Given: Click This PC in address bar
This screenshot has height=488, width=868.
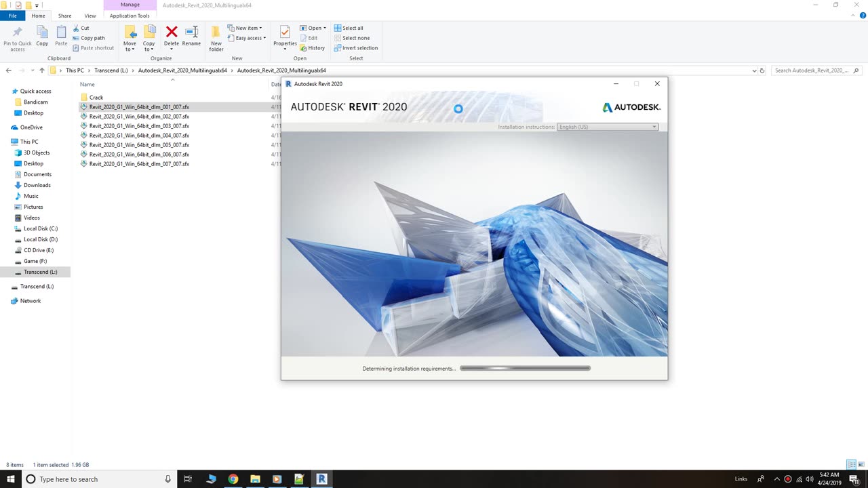Looking at the screenshot, I should (x=75, y=70).
